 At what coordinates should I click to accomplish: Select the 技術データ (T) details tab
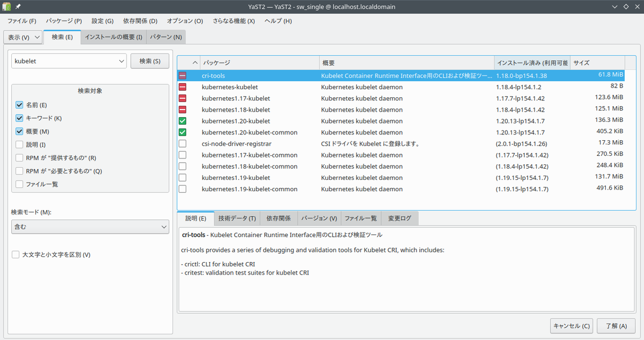coord(237,219)
